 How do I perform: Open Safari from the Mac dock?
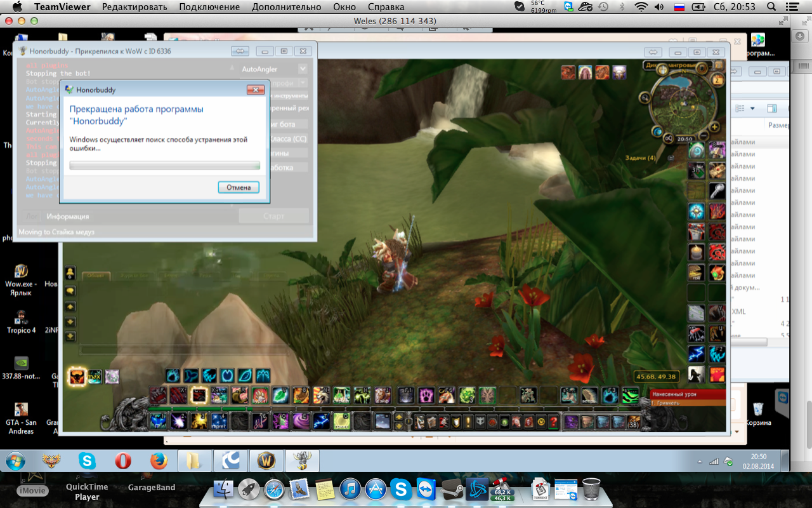tap(274, 489)
